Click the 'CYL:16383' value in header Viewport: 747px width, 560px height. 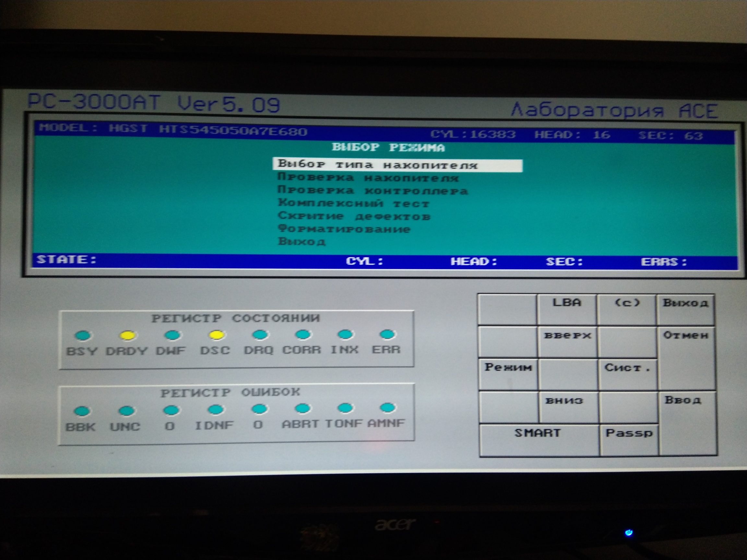point(473,134)
